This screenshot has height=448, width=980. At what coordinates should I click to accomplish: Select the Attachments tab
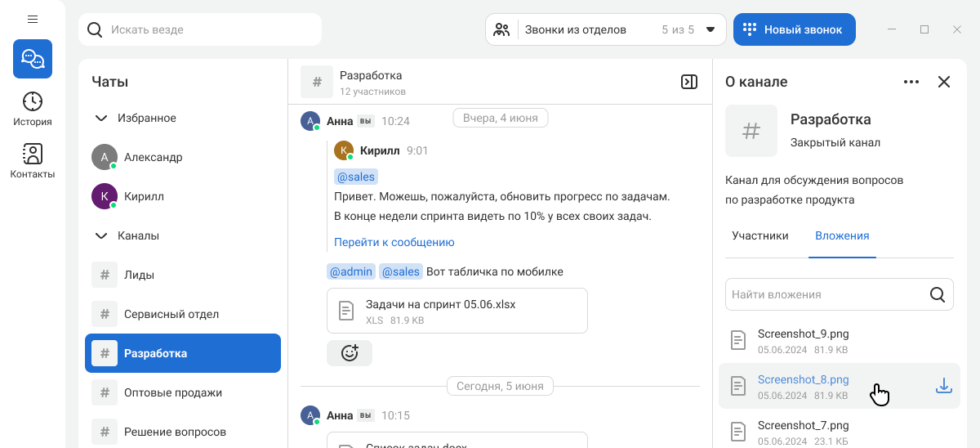coord(841,235)
